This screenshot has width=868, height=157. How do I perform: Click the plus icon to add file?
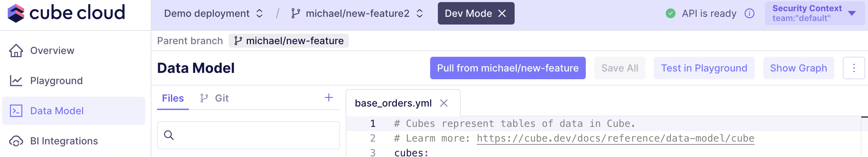[x=328, y=98]
